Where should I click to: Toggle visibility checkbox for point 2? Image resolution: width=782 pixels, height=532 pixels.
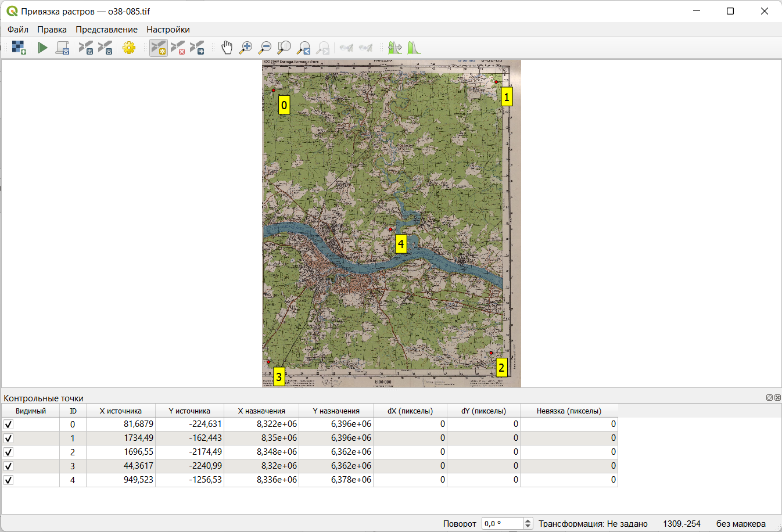pos(9,452)
